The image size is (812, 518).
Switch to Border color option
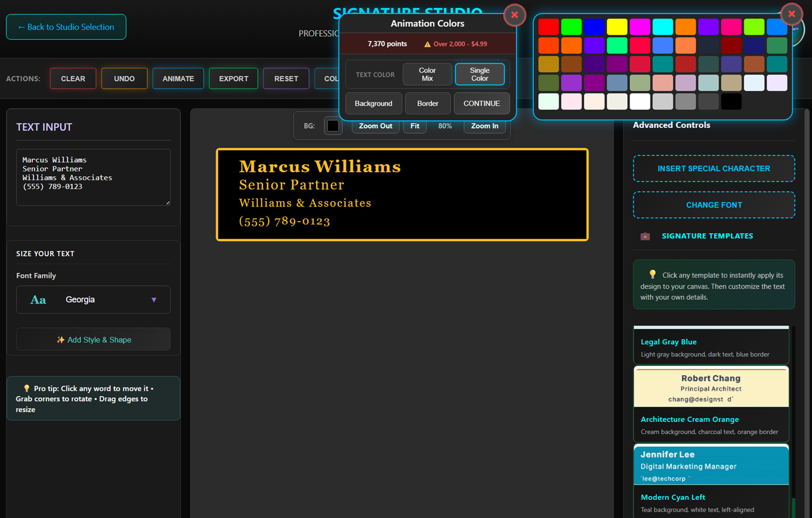(427, 104)
